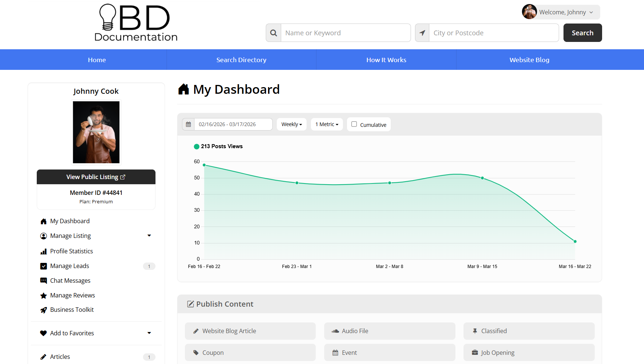Click the Mar 2 - Mar 8 chart data point
Screen dimensions: 644x364
click(390, 183)
